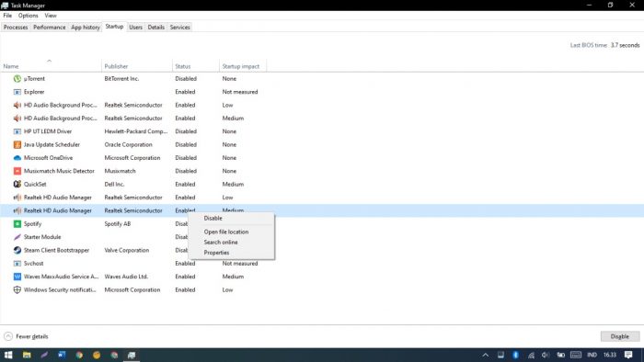Screen dimensions: 644x362
Task: Choose Properties in the context menu
Action: pos(231,253)
